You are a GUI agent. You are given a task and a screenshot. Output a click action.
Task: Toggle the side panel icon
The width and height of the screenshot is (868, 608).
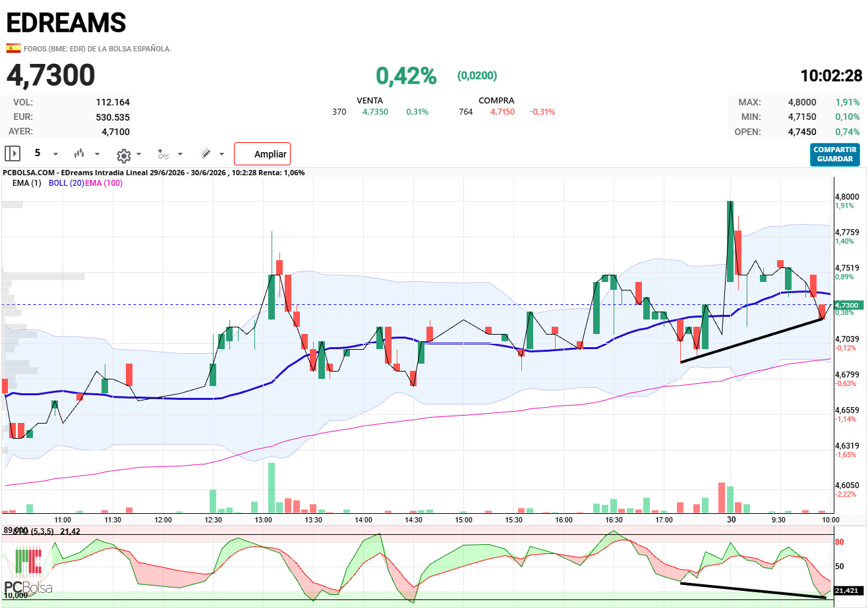tap(13, 153)
